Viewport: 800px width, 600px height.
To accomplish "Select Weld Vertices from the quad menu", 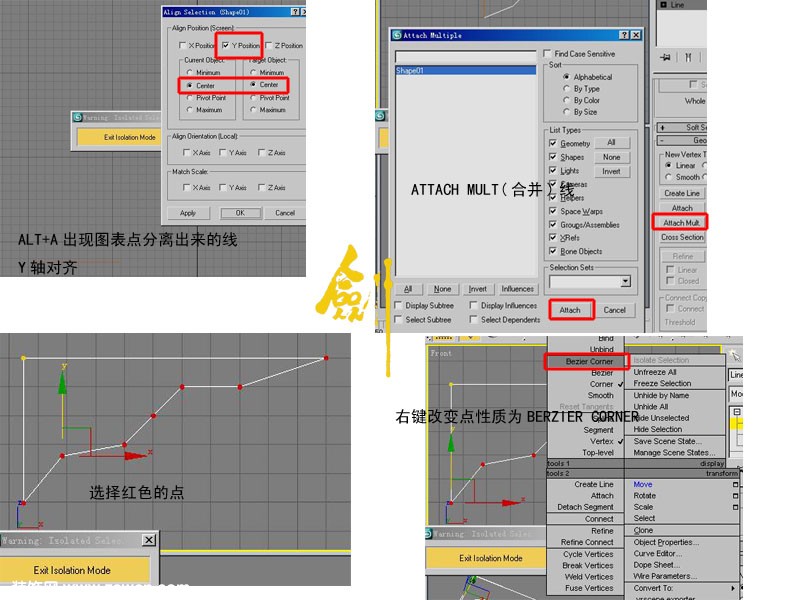I will [x=588, y=577].
